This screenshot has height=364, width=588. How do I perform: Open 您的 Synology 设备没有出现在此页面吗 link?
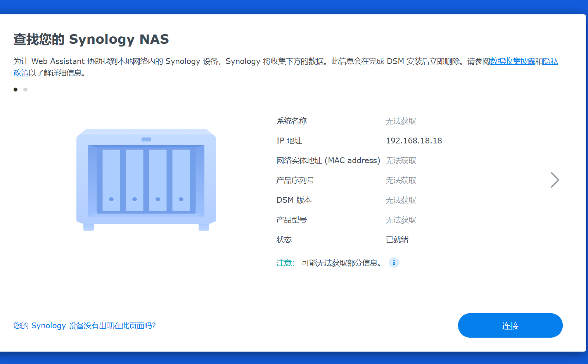86,326
